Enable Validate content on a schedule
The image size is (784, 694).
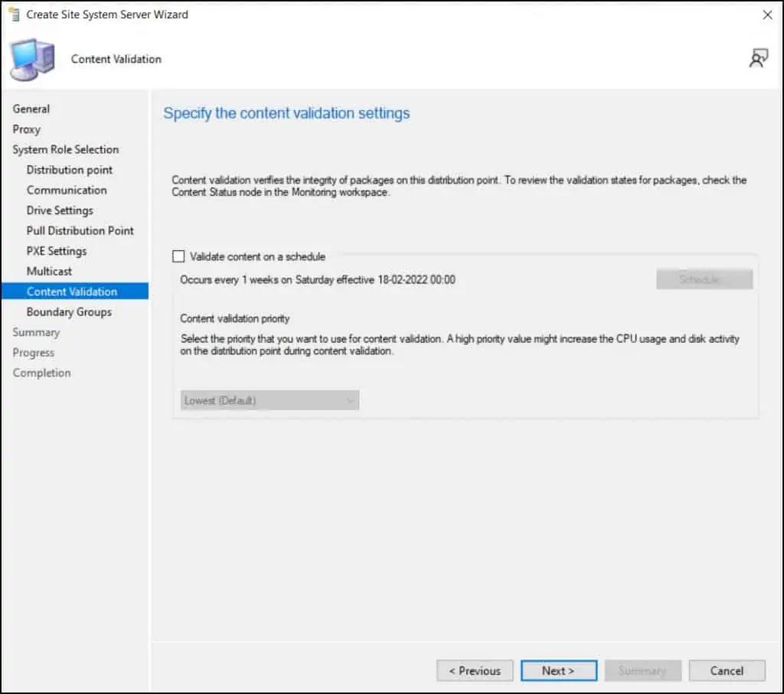pos(179,257)
